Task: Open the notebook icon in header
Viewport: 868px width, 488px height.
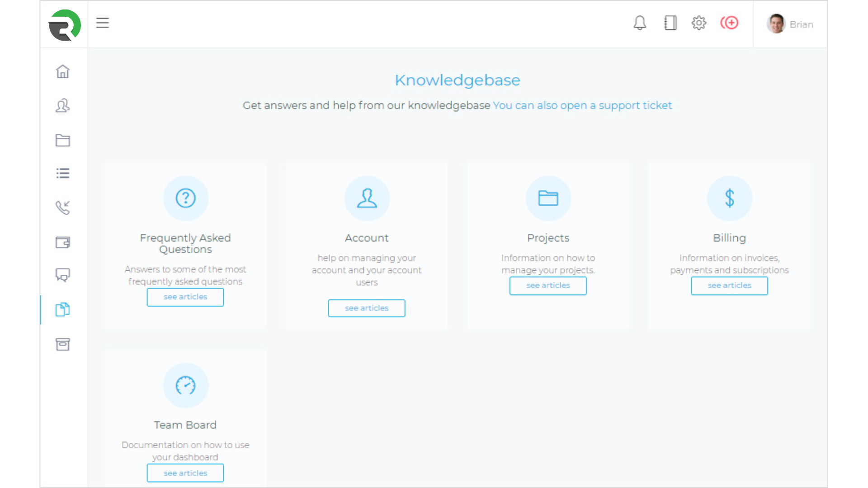Action: tap(670, 23)
